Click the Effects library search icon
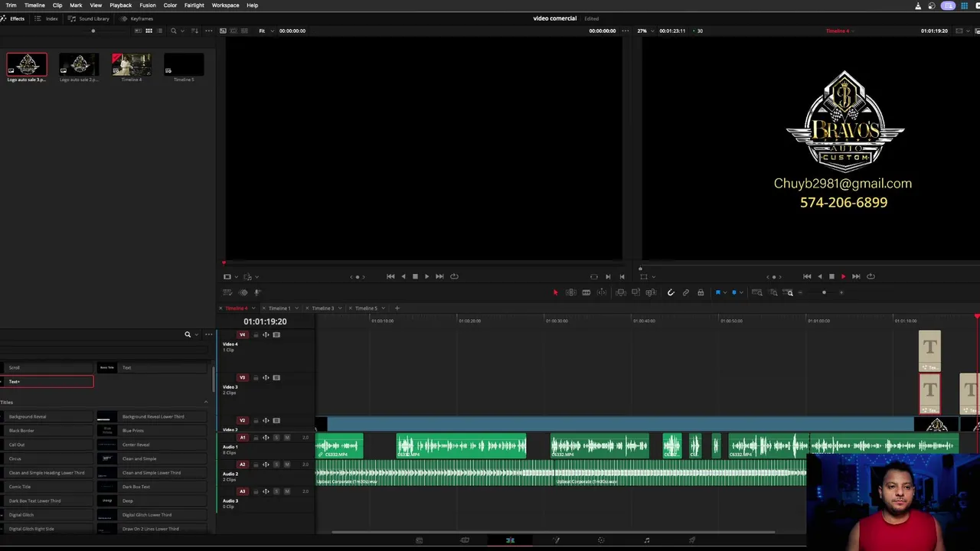 point(188,334)
